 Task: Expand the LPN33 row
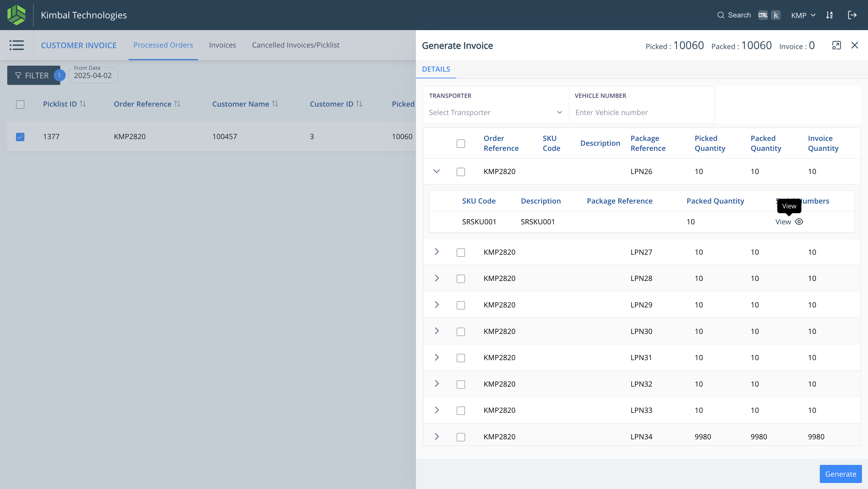[437, 410]
